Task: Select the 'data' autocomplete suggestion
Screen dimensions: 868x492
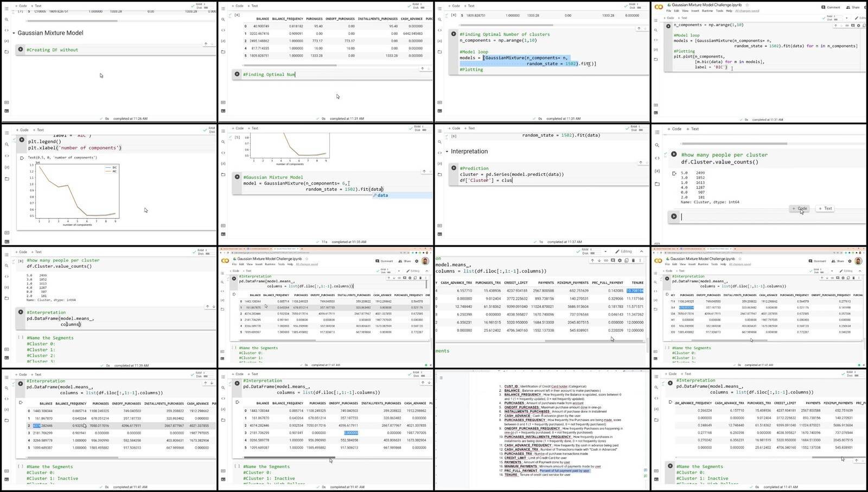Action: point(401,195)
